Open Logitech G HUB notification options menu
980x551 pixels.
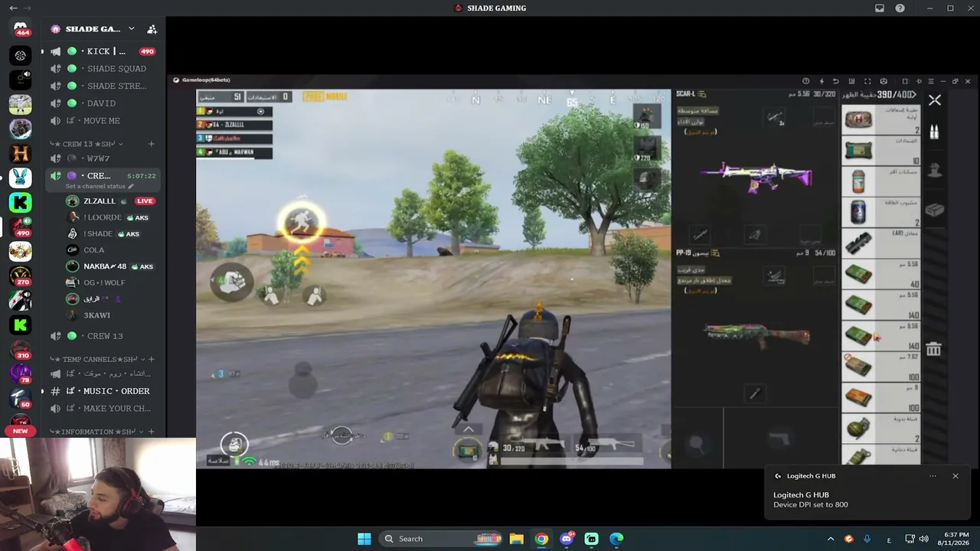(x=933, y=476)
